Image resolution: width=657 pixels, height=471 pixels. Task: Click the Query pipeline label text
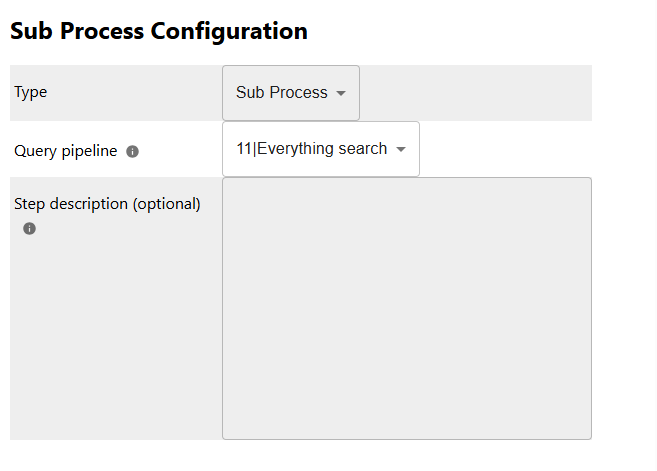click(x=66, y=151)
